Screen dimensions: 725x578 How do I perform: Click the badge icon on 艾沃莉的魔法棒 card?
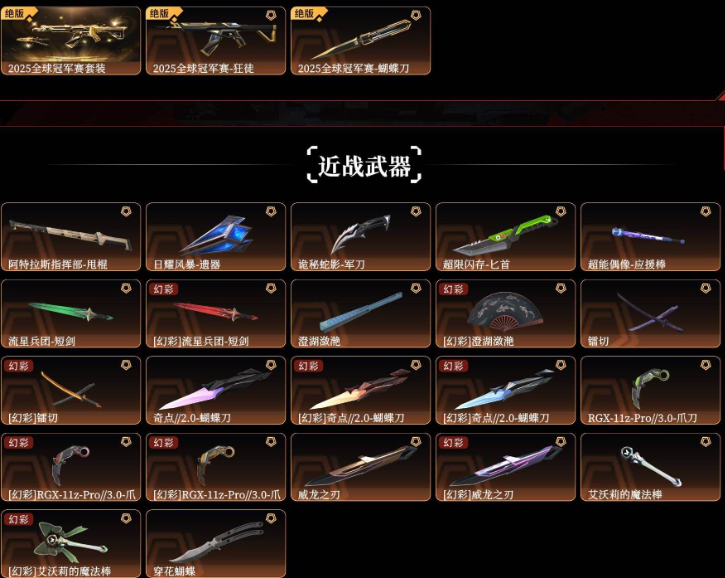706,442
